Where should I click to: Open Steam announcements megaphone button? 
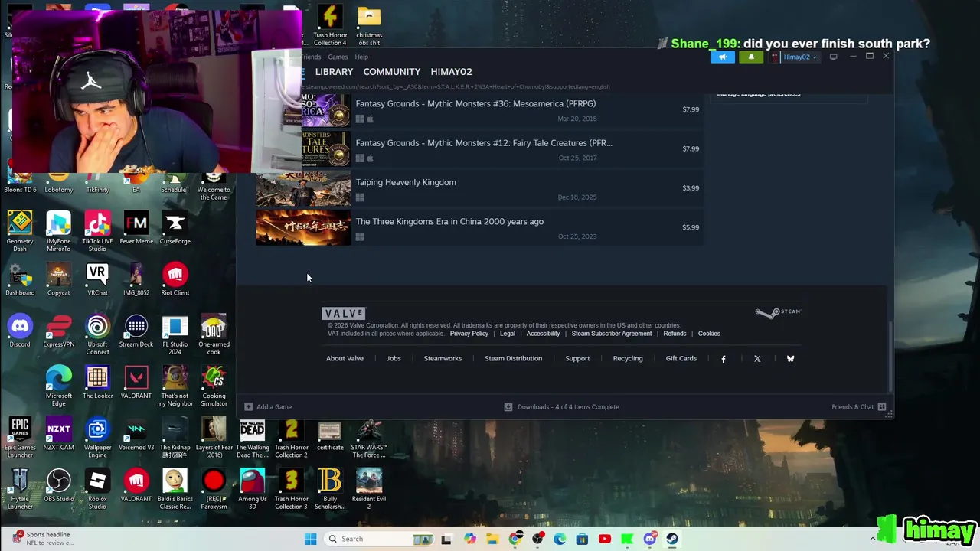(722, 57)
